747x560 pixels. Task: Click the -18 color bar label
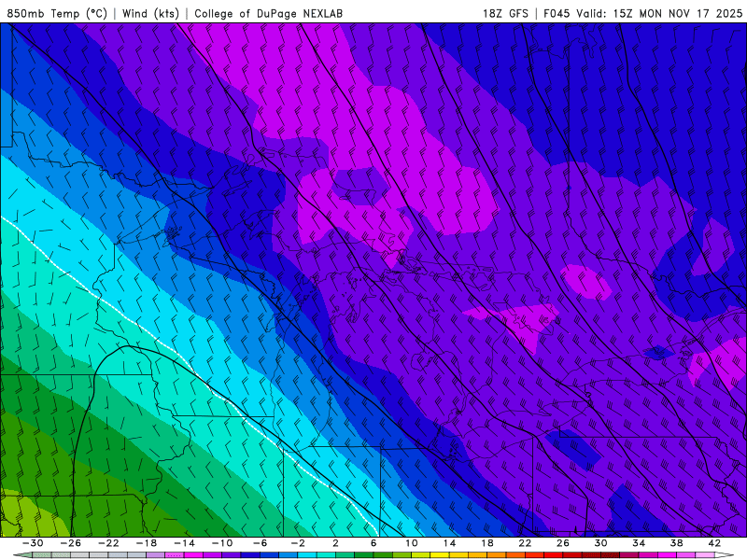[147, 543]
